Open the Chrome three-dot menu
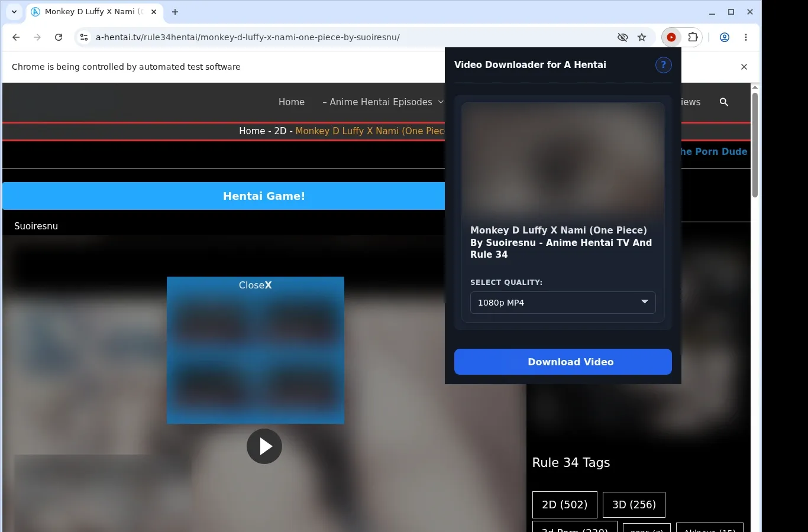808x532 pixels. [745, 37]
